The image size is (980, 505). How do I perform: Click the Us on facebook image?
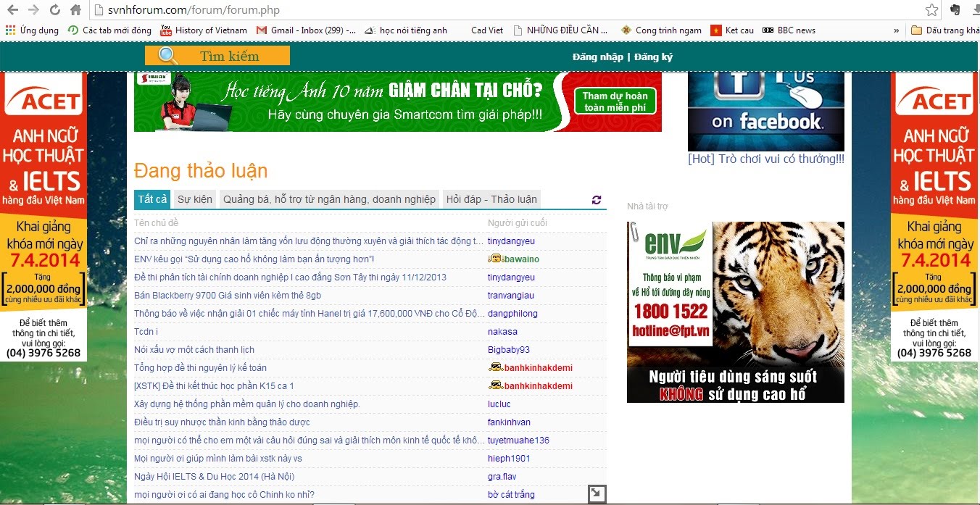pyautogui.click(x=766, y=111)
